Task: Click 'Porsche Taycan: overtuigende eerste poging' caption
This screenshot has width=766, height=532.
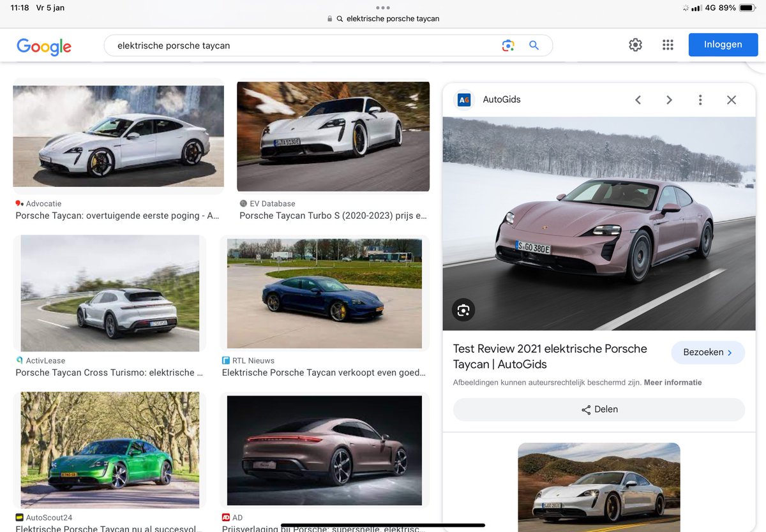Action: pos(117,216)
